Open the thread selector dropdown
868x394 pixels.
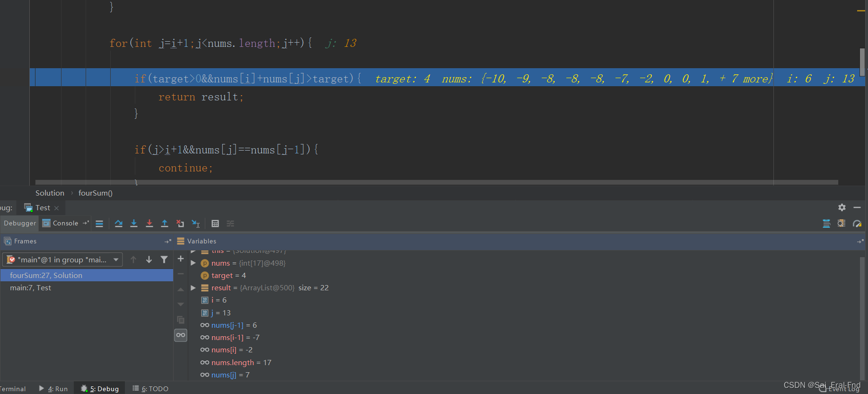pos(62,260)
